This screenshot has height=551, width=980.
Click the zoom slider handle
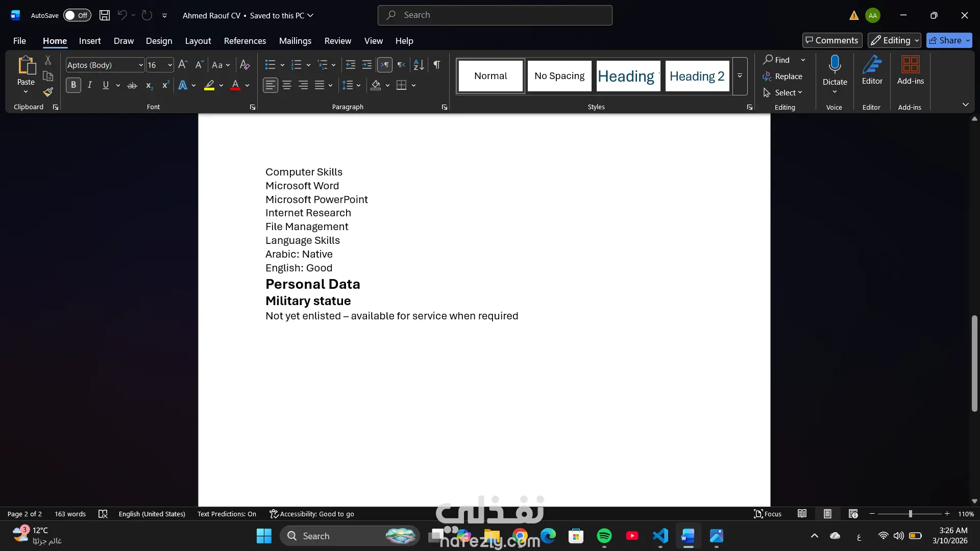click(x=910, y=514)
